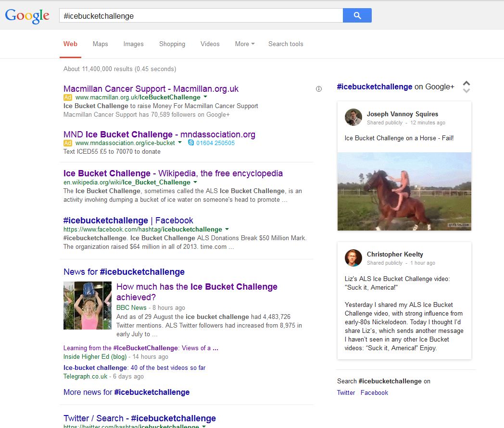The width and height of the screenshot is (504, 428).
Task: Click into the search query box
Action: (201, 15)
